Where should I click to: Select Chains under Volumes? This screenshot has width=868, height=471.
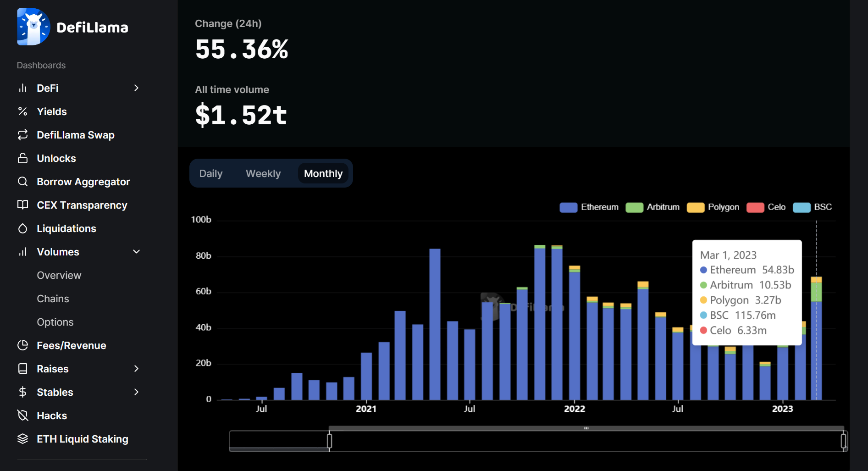53,299
